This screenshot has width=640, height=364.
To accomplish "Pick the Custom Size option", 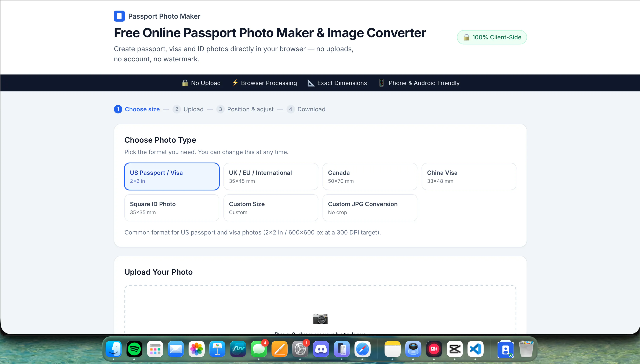I will [271, 208].
